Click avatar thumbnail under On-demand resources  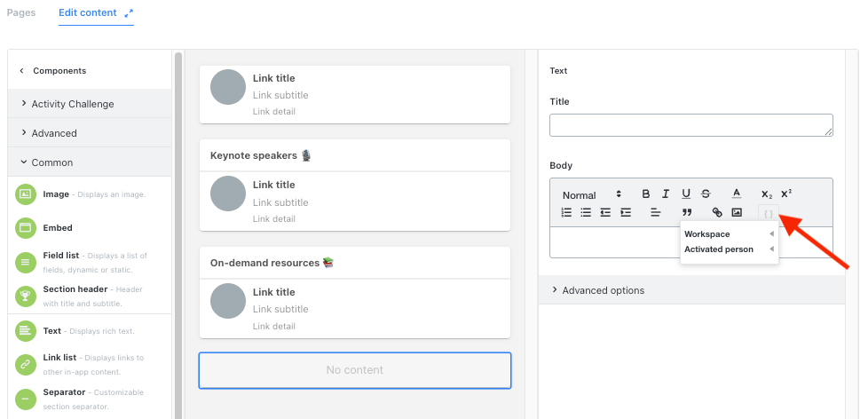point(228,301)
